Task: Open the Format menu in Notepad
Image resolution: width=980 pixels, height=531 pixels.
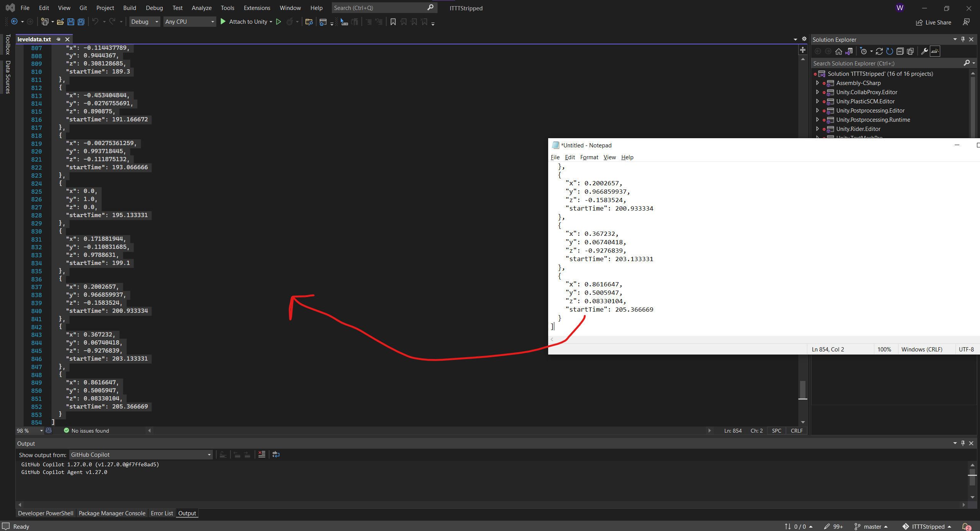Action: (x=589, y=157)
